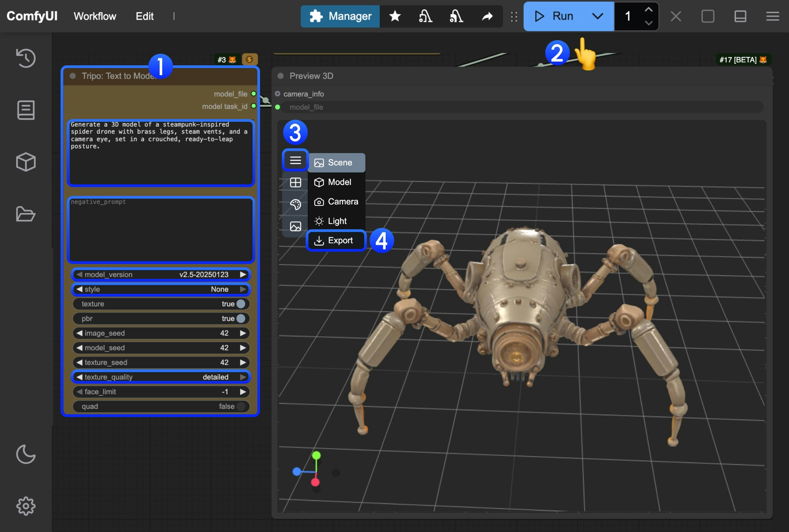Open the node library cube icon

coord(26,162)
